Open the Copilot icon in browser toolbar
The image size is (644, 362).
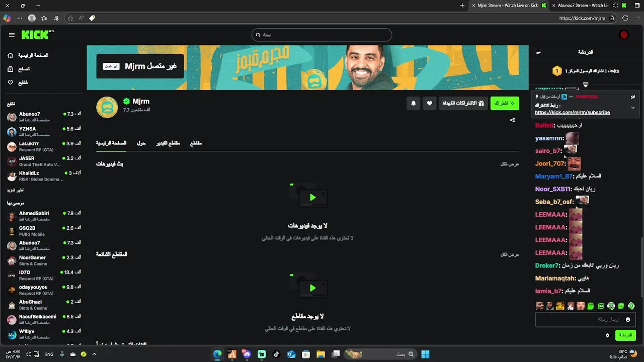coord(7,18)
